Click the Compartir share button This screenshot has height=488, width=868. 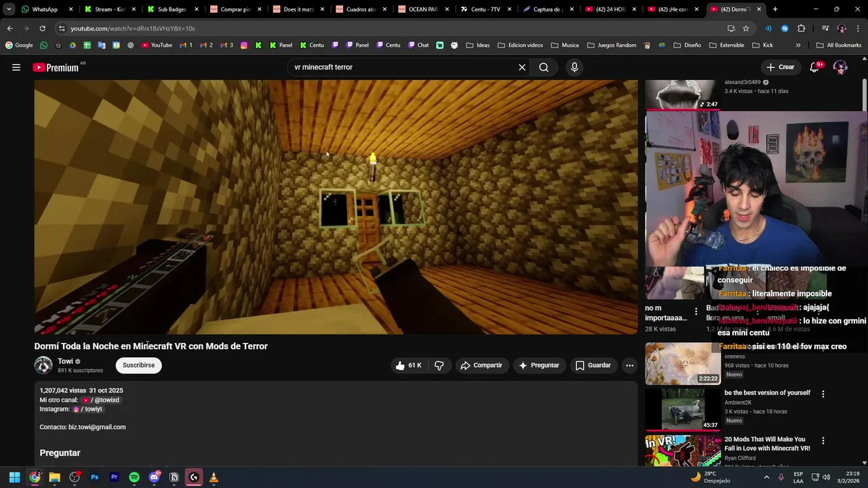click(x=481, y=365)
